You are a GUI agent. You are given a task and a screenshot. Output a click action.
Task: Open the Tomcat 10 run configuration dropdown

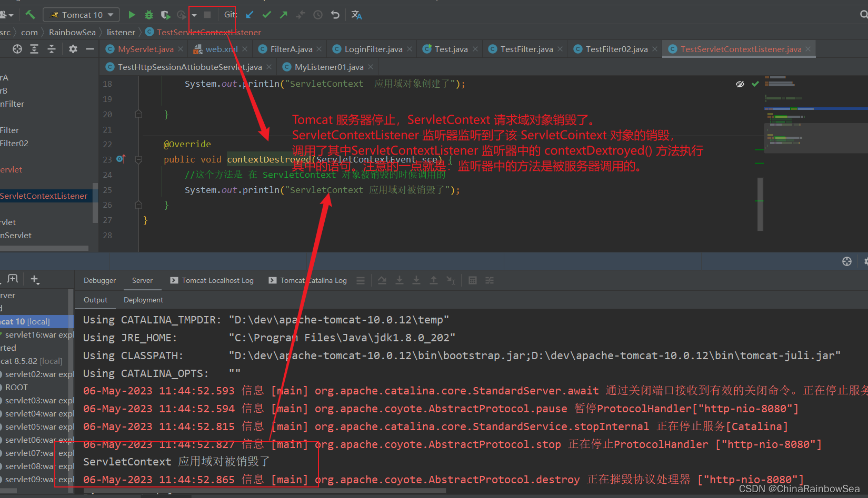82,15
